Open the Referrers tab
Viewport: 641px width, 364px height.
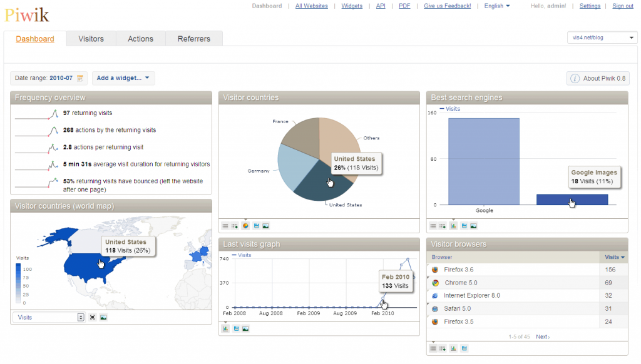194,39
